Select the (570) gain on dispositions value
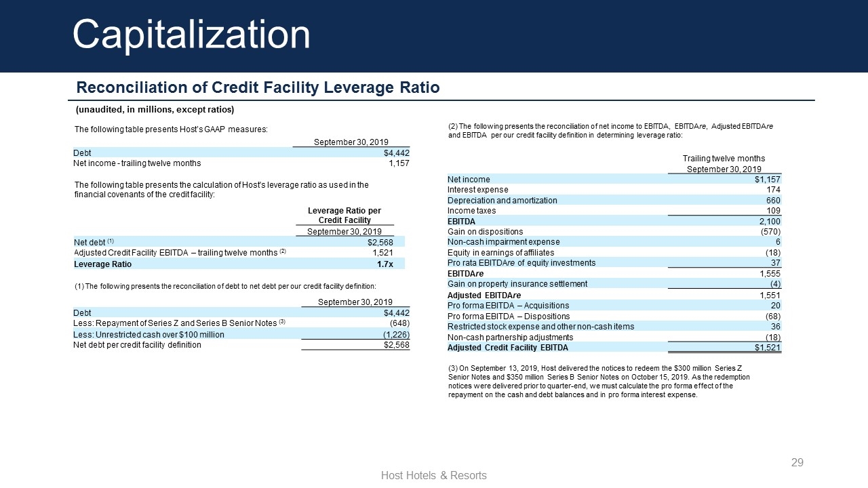The image size is (868, 488). click(772, 232)
